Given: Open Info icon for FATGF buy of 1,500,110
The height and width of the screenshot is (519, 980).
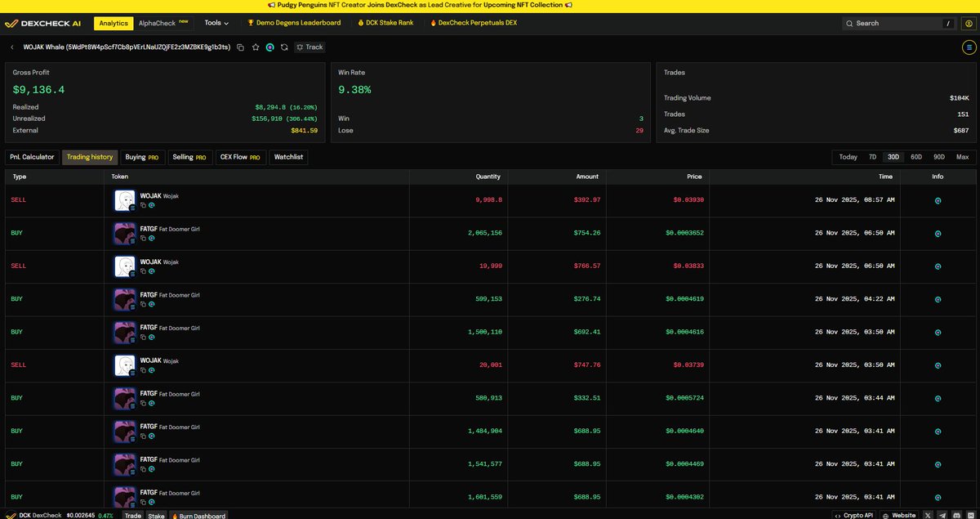Looking at the screenshot, I should 938,332.
